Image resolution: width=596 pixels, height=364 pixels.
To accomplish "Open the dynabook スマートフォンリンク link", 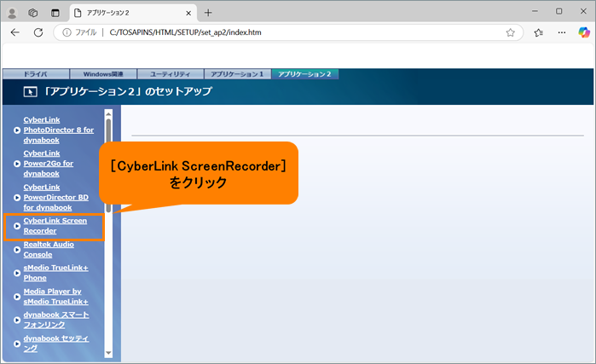I will 56,320.
